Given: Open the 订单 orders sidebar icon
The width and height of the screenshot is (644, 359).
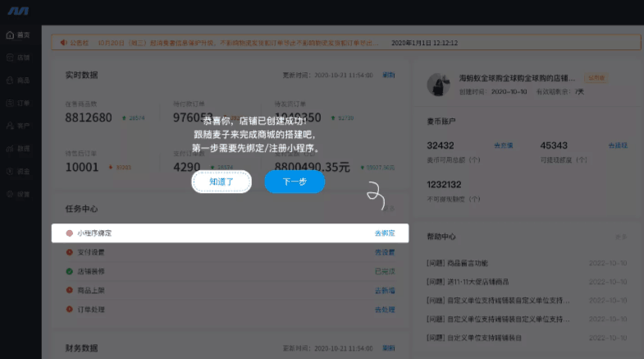Looking at the screenshot, I should click(x=10, y=104).
